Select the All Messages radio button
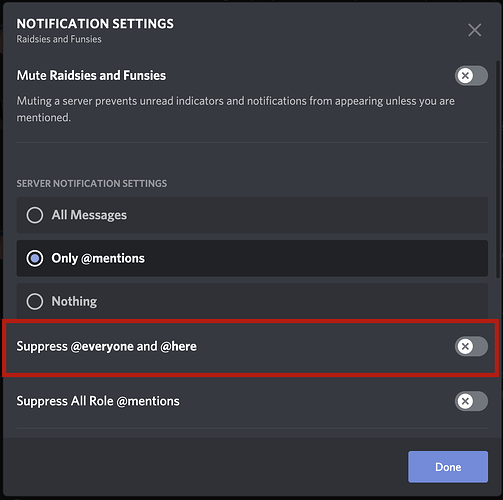Image resolution: width=503 pixels, height=500 pixels. pyautogui.click(x=35, y=215)
